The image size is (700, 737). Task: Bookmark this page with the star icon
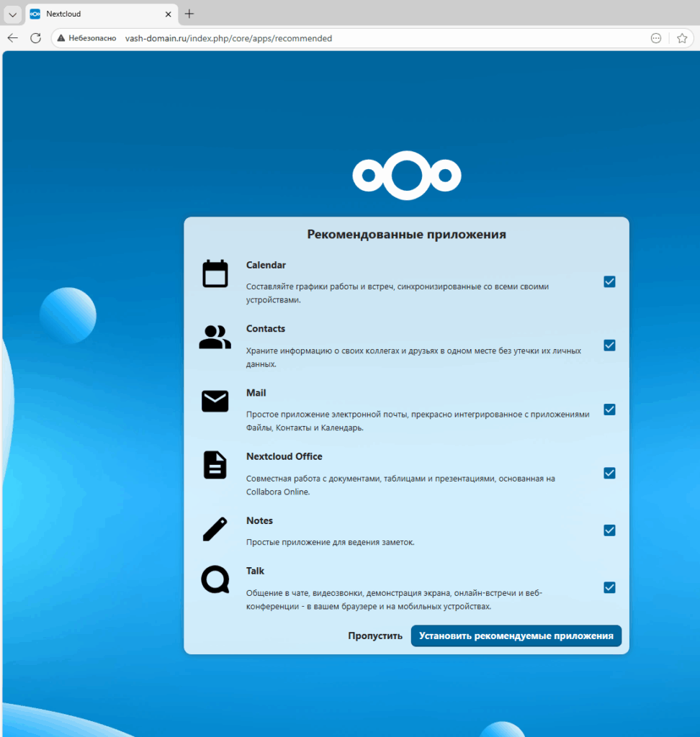[682, 39]
